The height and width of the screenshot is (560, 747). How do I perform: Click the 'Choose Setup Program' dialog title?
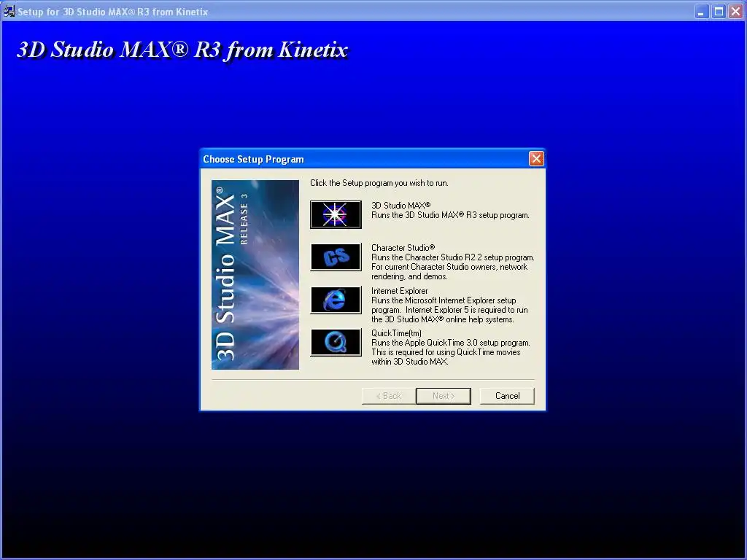(x=253, y=159)
